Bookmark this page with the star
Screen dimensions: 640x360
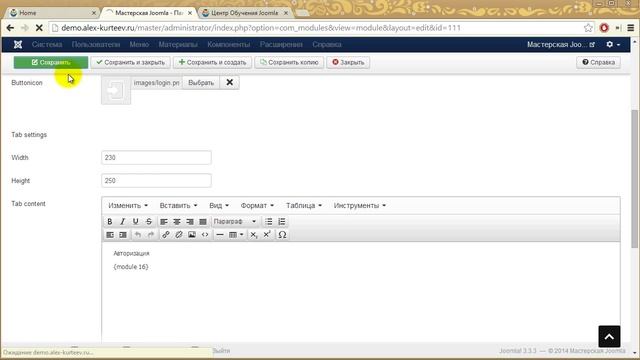588,28
